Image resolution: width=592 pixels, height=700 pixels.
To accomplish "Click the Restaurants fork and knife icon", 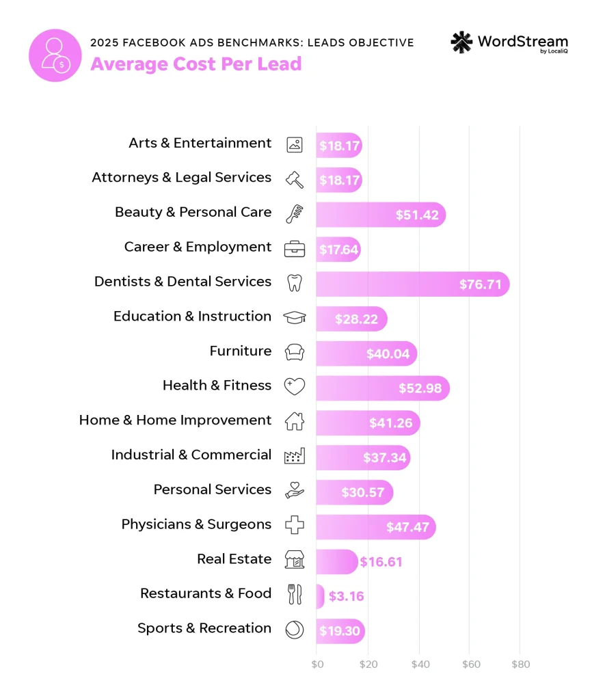I will 295,595.
